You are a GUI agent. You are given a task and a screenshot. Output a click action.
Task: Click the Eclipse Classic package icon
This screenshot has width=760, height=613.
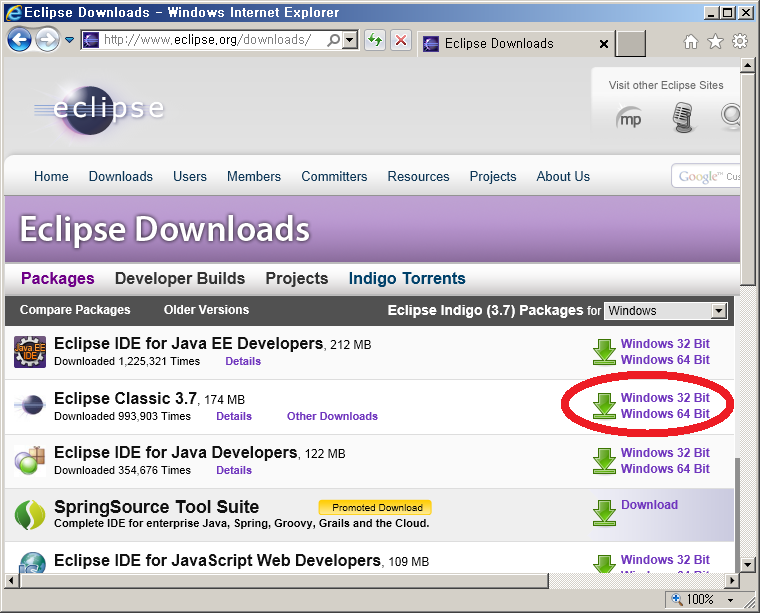[30, 405]
